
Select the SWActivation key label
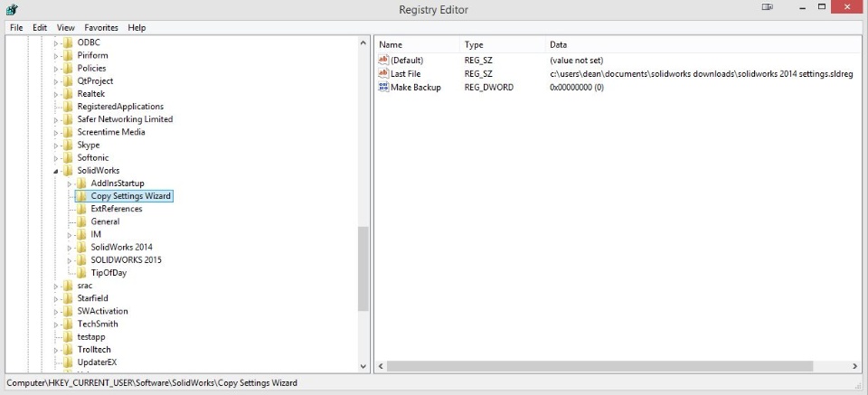[x=102, y=311]
